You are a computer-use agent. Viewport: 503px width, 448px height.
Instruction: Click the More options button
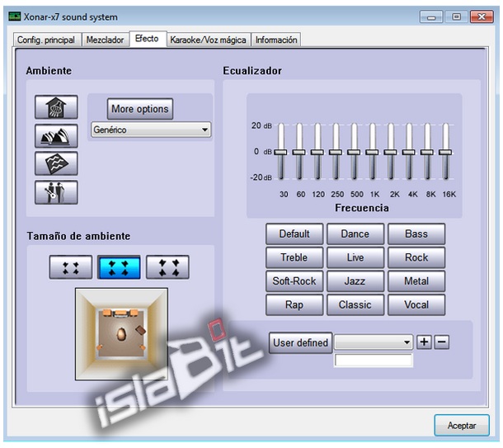tap(140, 109)
